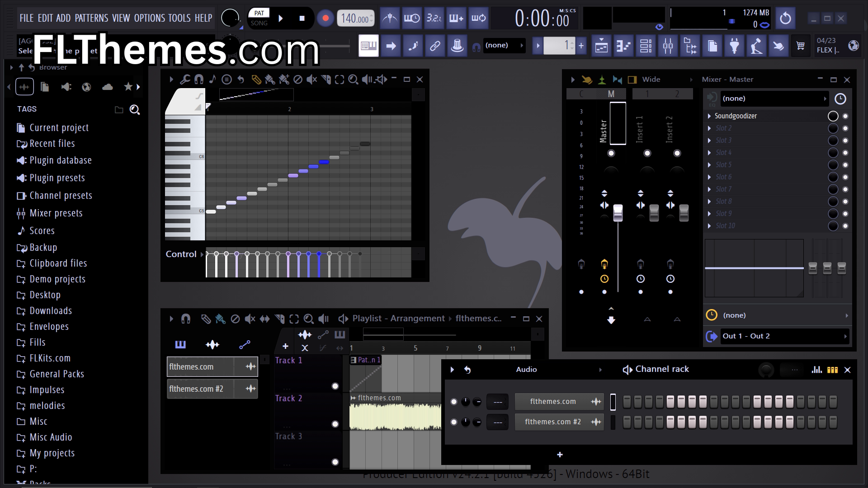This screenshot has width=868, height=488.
Task: Open the Playlist view from main toolbar
Action: [x=602, y=46]
